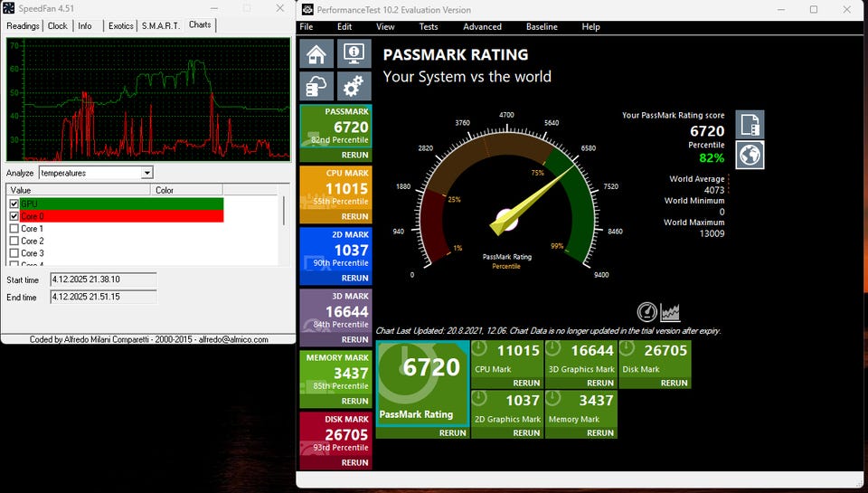The width and height of the screenshot is (868, 493).
Task: Open the Baseline menu
Action: 542,26
